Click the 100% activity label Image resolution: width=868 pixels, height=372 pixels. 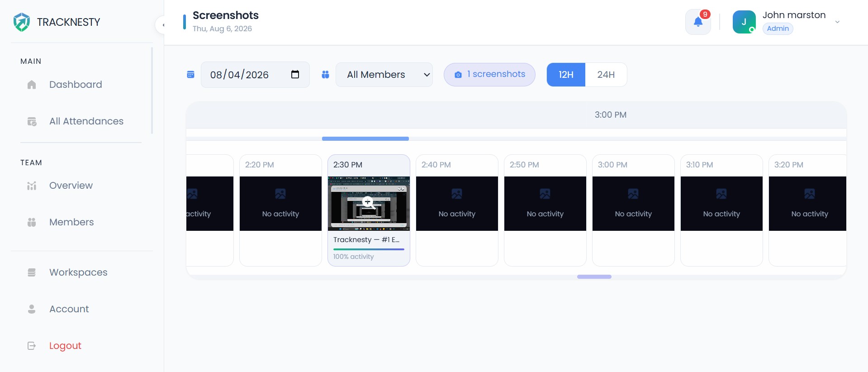[x=354, y=257]
